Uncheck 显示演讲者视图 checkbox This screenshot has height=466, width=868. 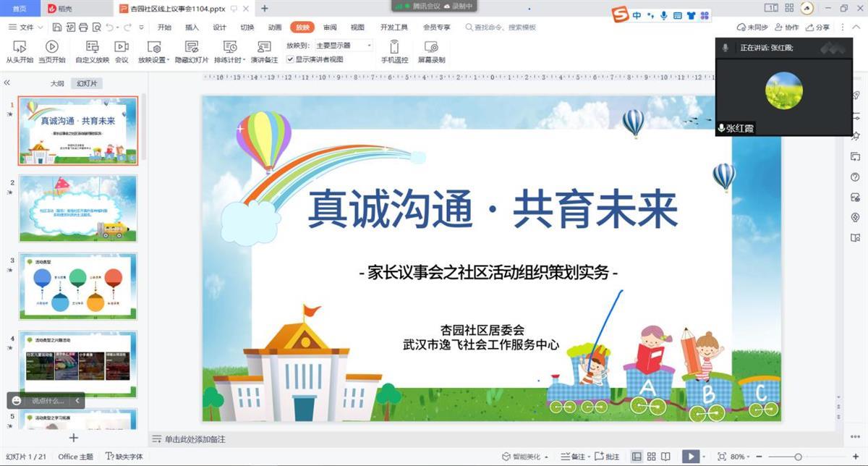(x=290, y=60)
